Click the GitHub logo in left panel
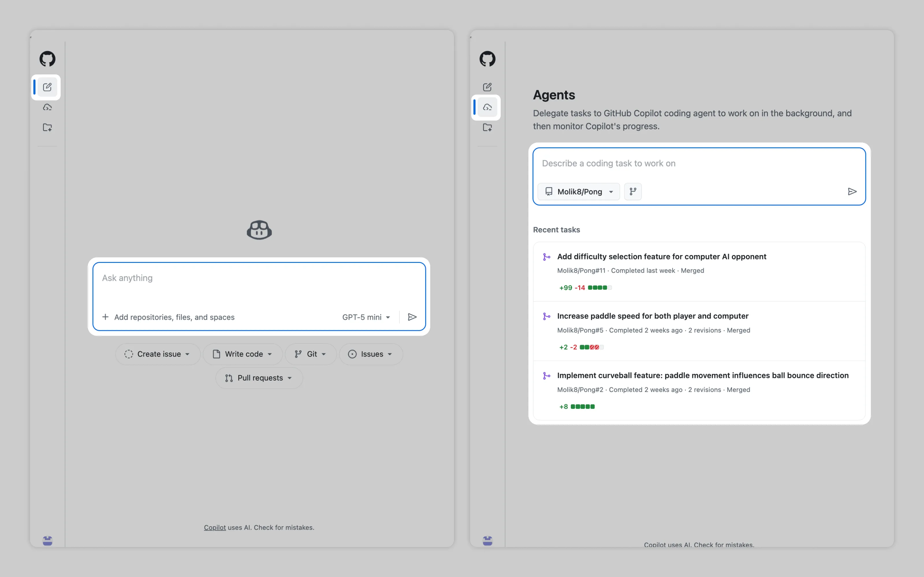The width and height of the screenshot is (924, 577). [x=47, y=59]
